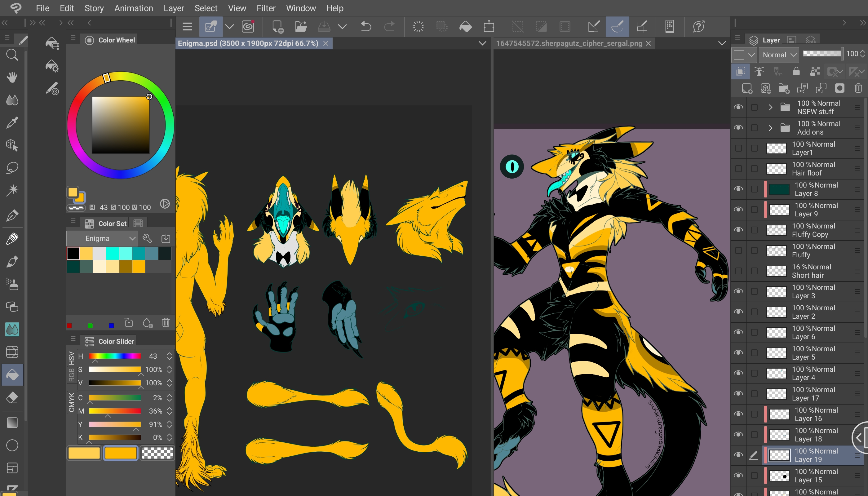Select the Fill bucket tool
Image resolution: width=868 pixels, height=496 pixels.
point(12,375)
